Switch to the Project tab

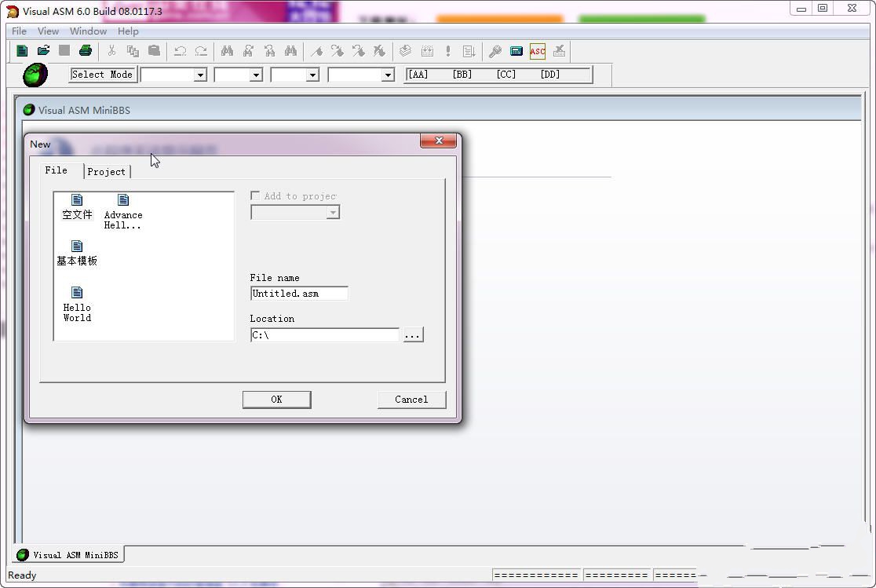[107, 172]
